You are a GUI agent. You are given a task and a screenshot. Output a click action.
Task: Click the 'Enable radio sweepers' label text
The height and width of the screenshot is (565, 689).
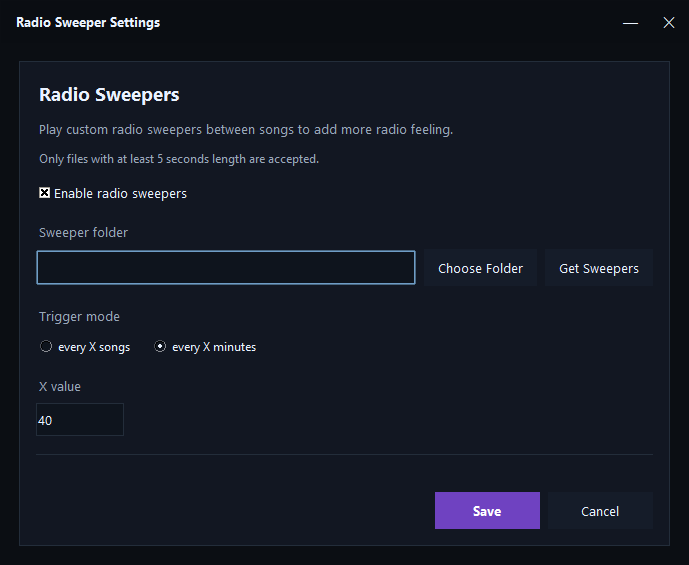120,193
